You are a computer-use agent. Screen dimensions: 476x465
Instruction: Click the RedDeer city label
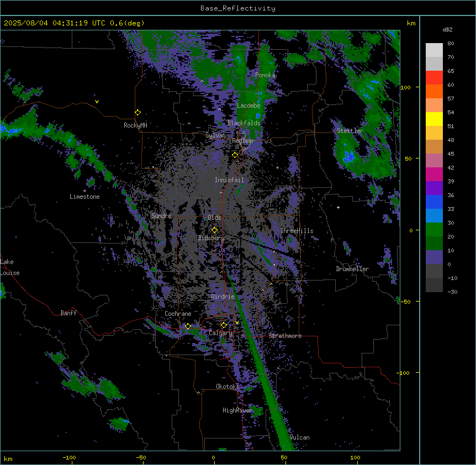coord(243,141)
